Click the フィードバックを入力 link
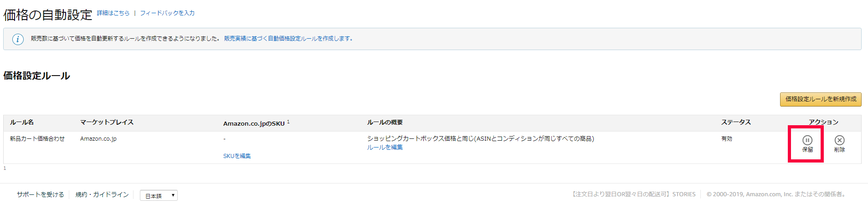 click(167, 13)
